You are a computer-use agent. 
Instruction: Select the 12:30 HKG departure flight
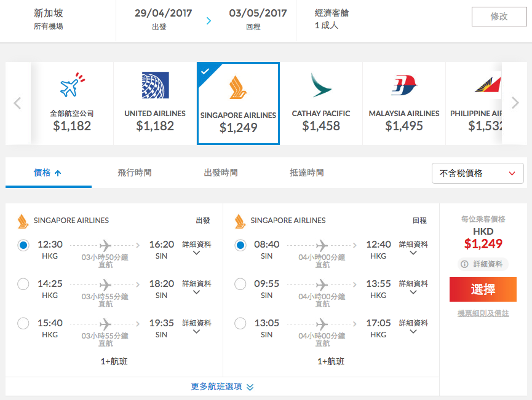tap(23, 245)
